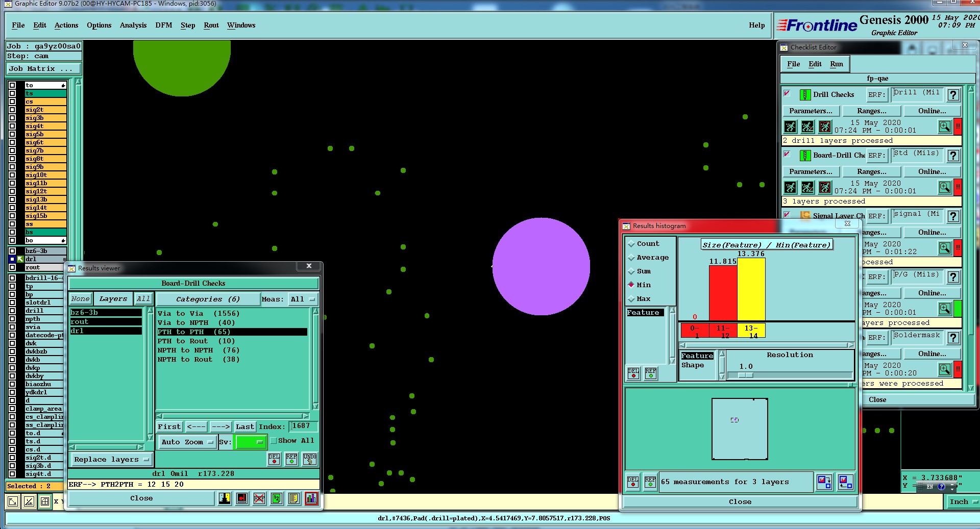Select the Max radio option
Viewport: 980px width, 529px height.
[x=631, y=299]
